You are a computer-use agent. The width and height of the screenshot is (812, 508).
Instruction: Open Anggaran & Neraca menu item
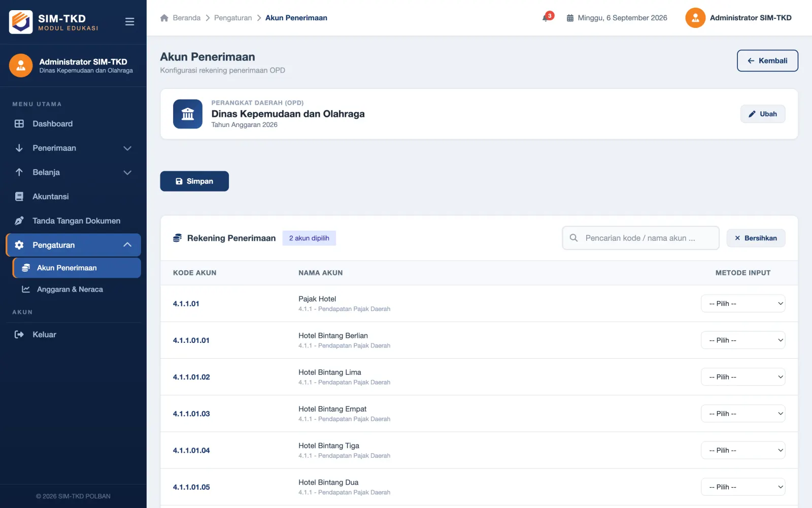[x=77, y=289]
